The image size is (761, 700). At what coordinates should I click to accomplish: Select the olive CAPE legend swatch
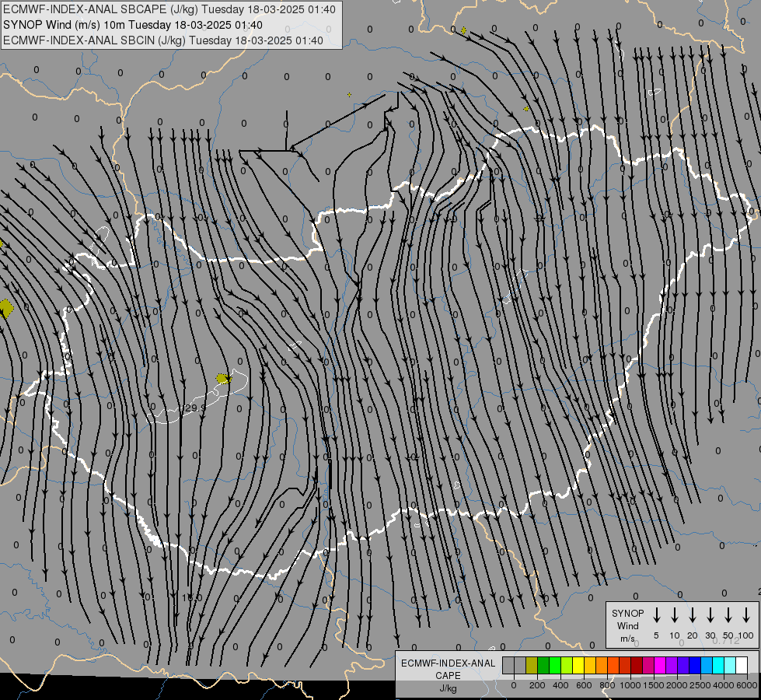coord(532,665)
